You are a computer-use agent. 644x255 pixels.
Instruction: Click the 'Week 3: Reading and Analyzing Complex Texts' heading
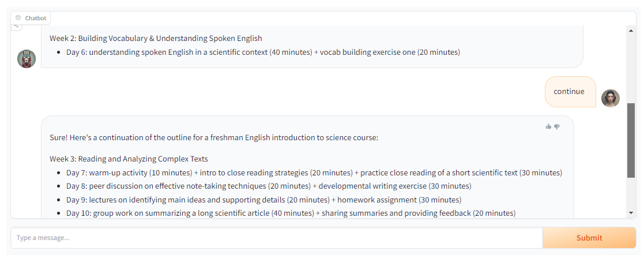point(129,159)
